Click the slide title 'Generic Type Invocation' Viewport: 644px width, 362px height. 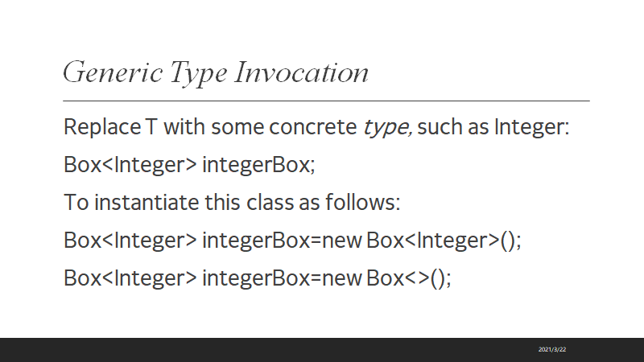(x=216, y=73)
